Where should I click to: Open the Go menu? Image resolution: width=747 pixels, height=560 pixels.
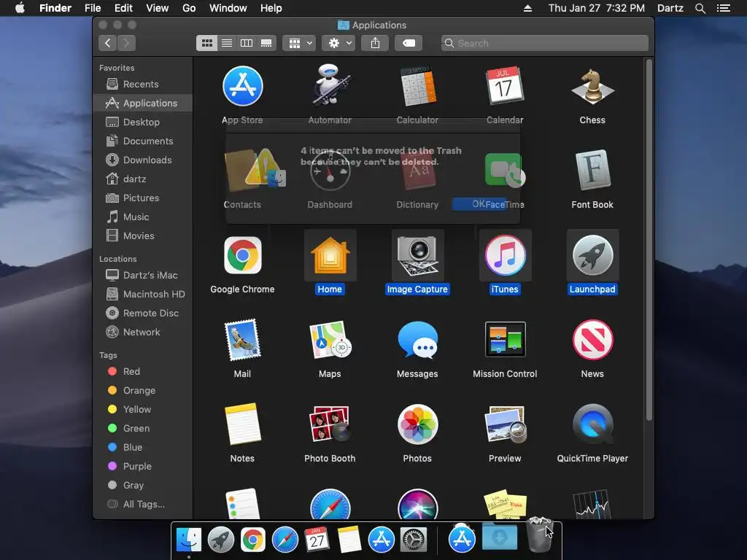(x=189, y=8)
